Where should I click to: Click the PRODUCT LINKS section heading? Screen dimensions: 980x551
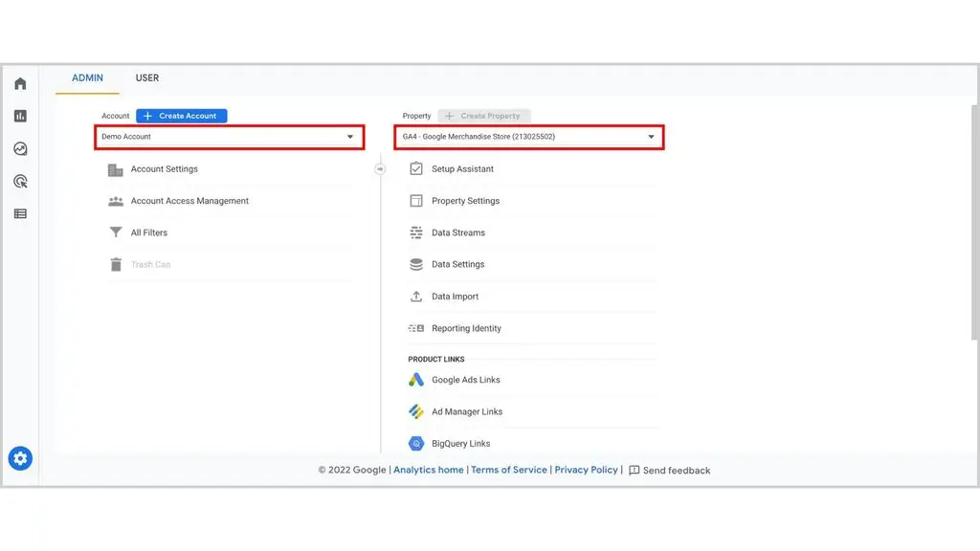coord(436,360)
